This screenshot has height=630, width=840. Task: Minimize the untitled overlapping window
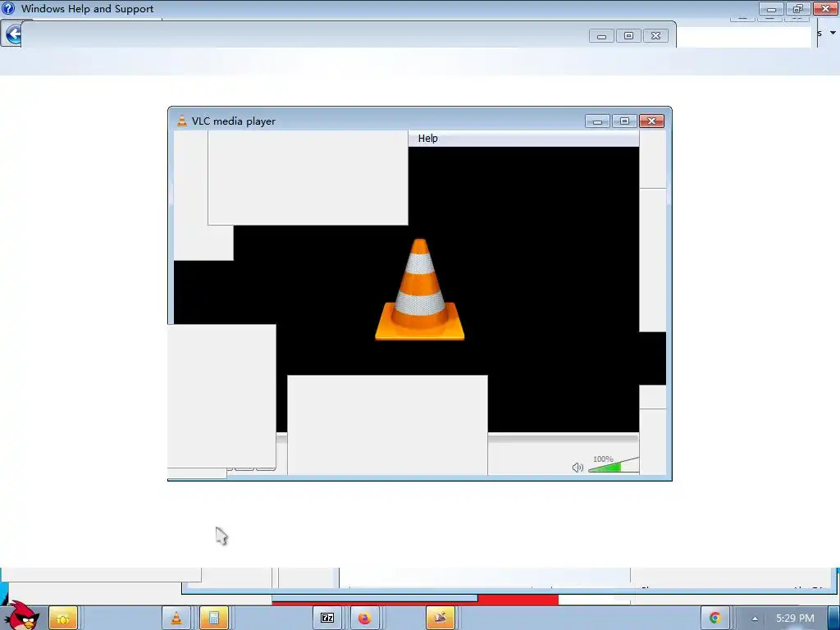(x=601, y=36)
